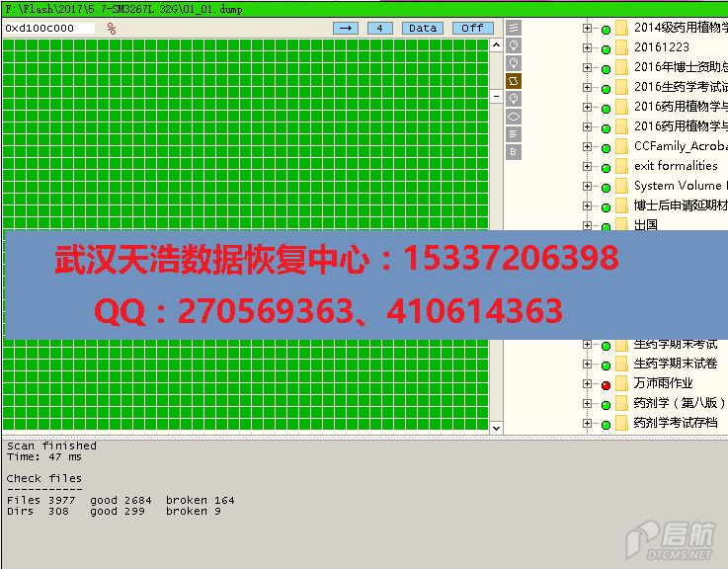The height and width of the screenshot is (569, 728).
Task: Select the highlighted brown icon in vertical strip
Action: pos(514,81)
